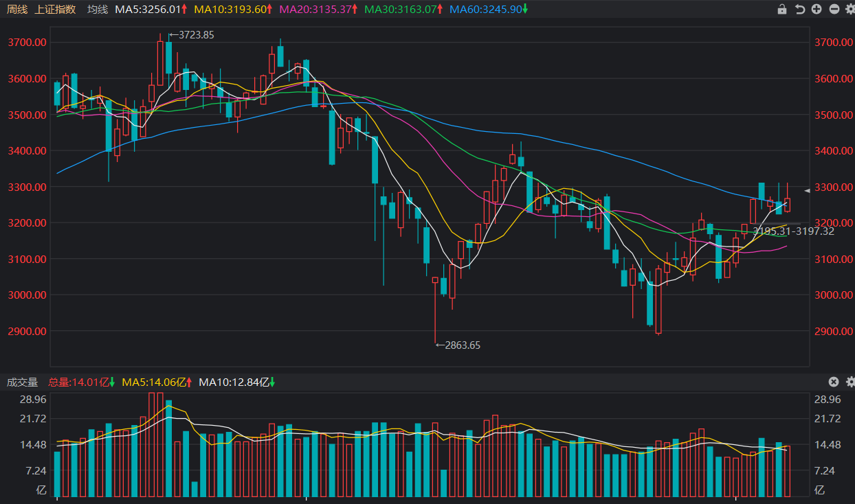855x504 pixels.
Task: Select the MA5 moving average label
Action: pos(151,10)
